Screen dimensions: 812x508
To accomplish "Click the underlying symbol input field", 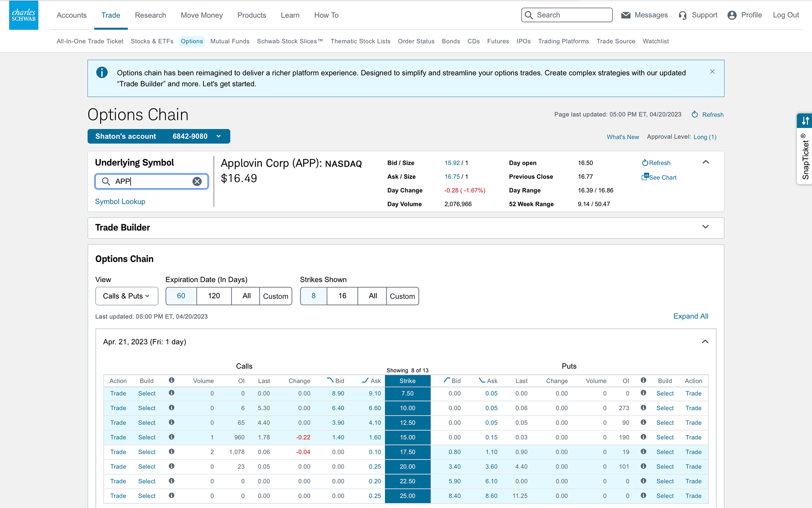I will [x=151, y=181].
